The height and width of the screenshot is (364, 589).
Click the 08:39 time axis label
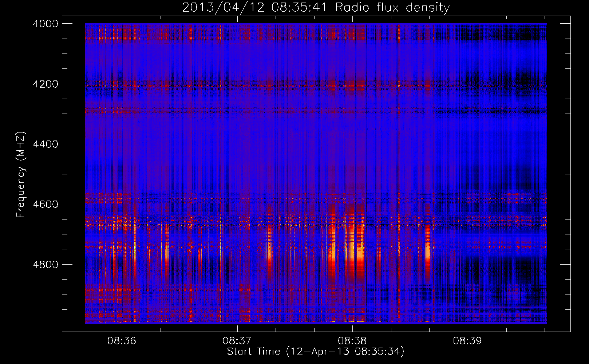coord(467,341)
